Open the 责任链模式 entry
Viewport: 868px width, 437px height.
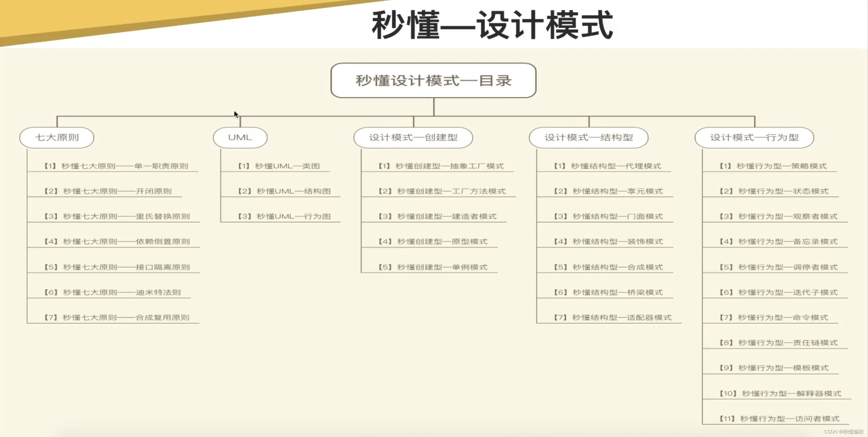click(778, 343)
